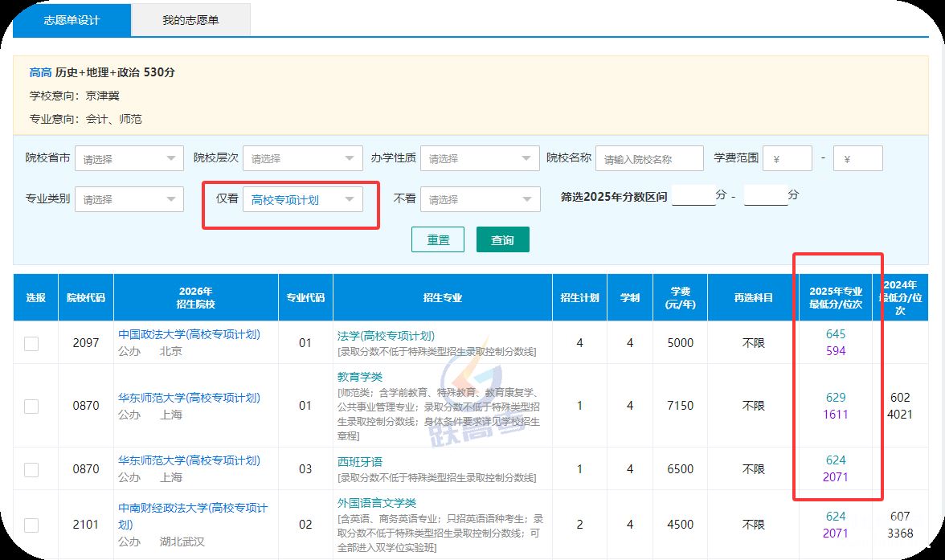Open the 院校省市 dropdown

coord(129,158)
